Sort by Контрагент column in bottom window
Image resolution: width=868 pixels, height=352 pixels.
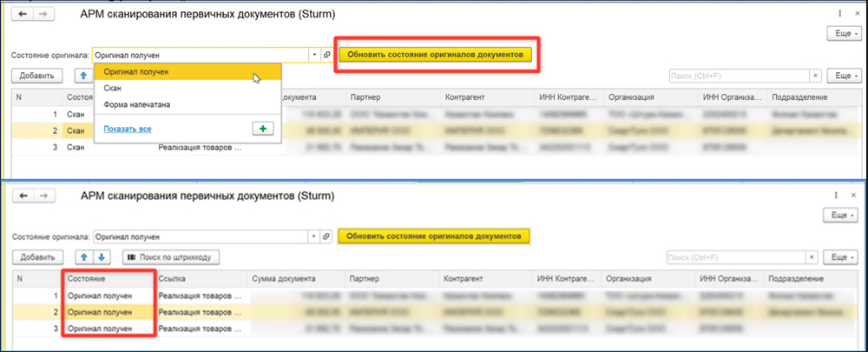tap(485, 279)
